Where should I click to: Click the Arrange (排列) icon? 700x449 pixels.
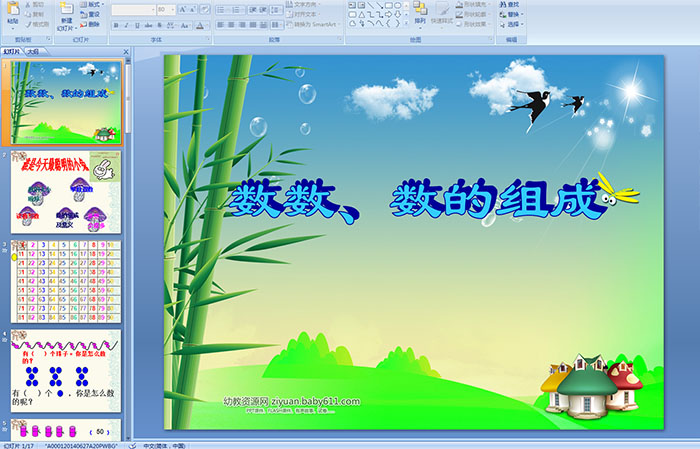pyautogui.click(x=420, y=9)
